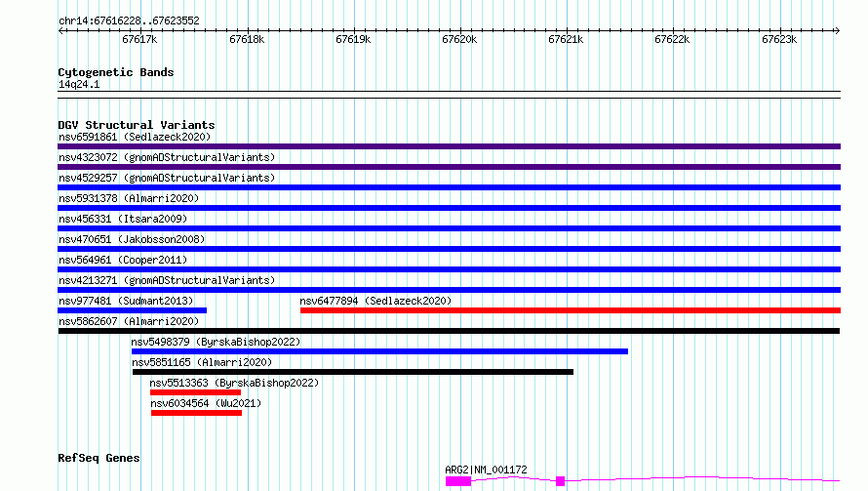The width and height of the screenshot is (868, 491).
Task: Click the blue bar under nsv456331
Action: 449,228
